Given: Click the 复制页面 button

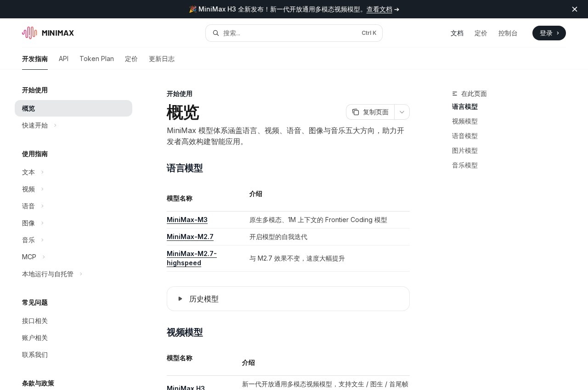Looking at the screenshot, I should pyautogui.click(x=370, y=112).
